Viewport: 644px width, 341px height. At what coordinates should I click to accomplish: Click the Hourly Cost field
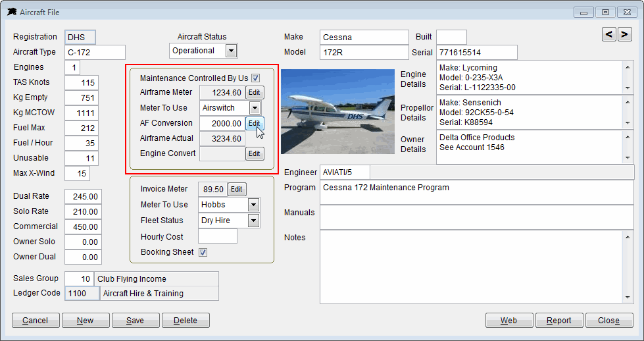click(218, 236)
